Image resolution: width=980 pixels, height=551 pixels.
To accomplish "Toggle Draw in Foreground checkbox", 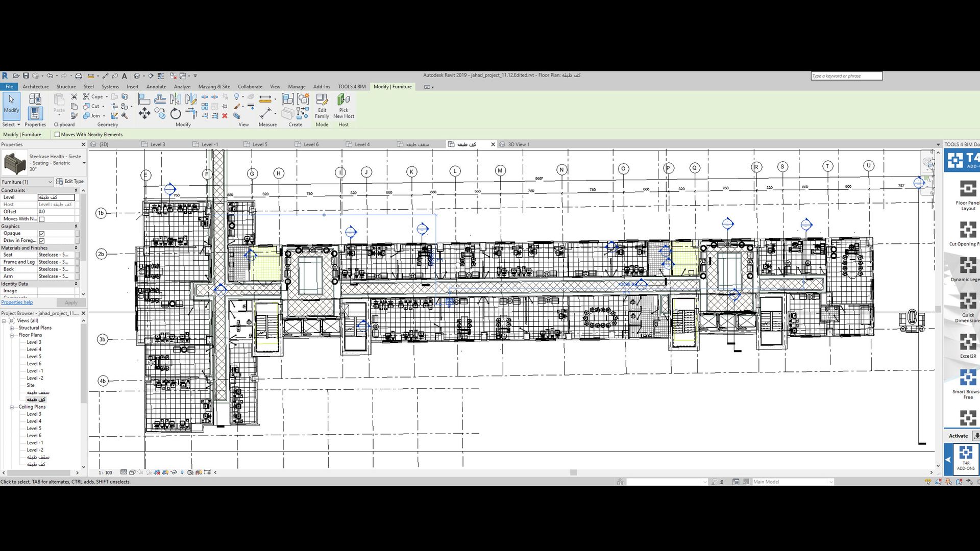I will (42, 241).
